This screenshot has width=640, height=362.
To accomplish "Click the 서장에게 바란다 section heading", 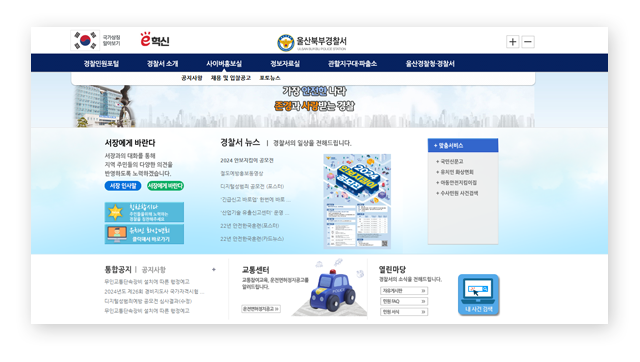I will 130,143.
